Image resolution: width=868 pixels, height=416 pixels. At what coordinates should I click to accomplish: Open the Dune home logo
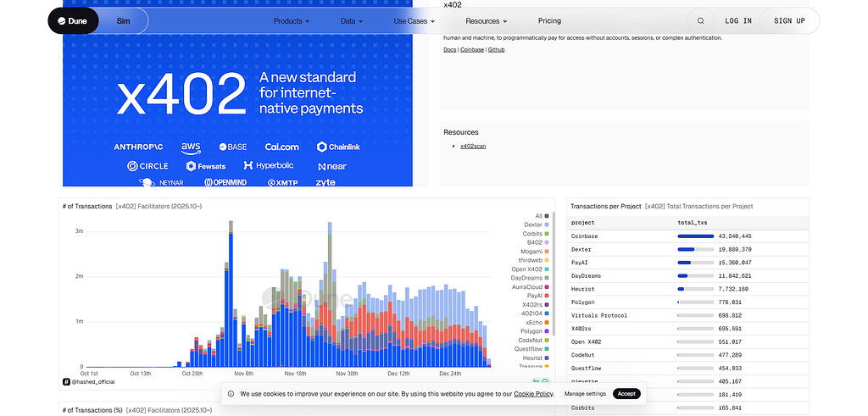pyautogui.click(x=73, y=21)
